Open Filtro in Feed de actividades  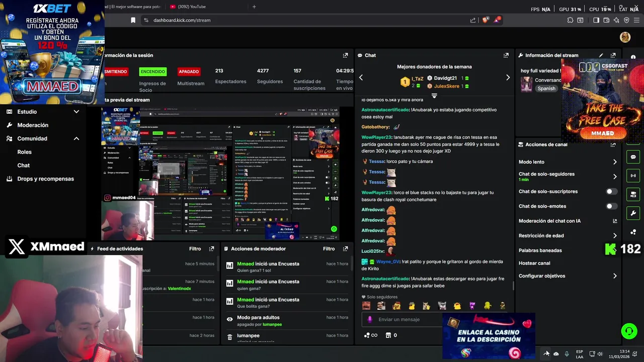(x=195, y=249)
